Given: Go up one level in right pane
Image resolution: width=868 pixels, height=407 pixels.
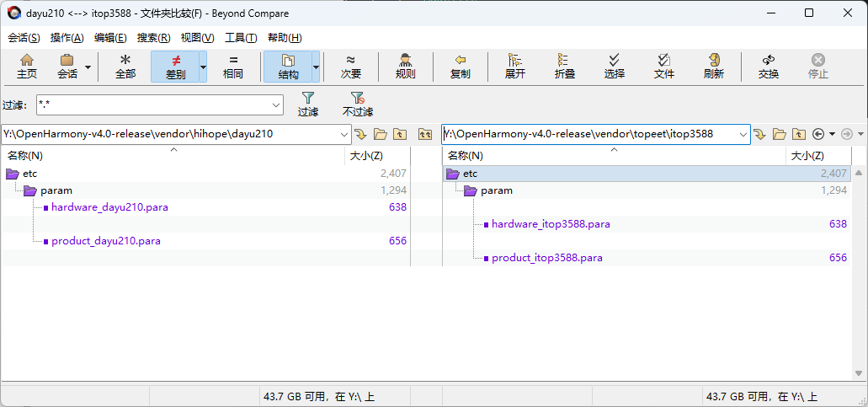Looking at the screenshot, I should 798,134.
